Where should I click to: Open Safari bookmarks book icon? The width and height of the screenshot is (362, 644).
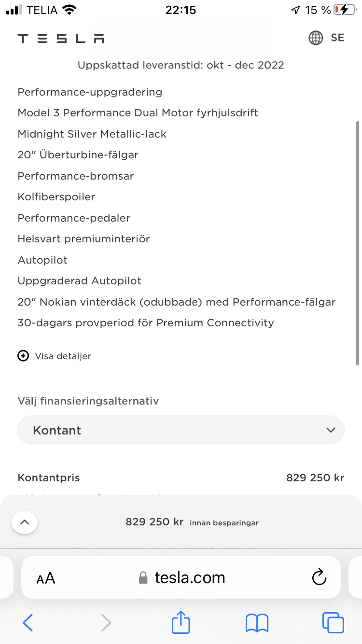coord(257,623)
